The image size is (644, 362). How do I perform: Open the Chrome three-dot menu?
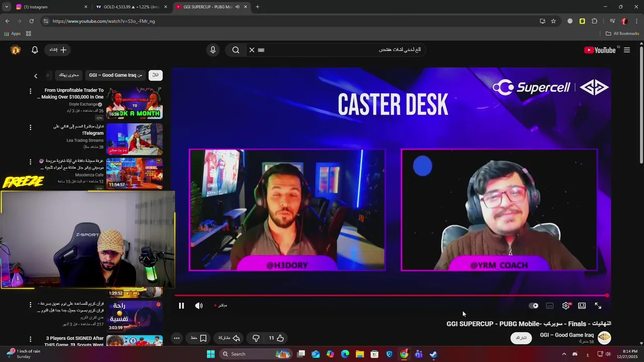[636, 21]
